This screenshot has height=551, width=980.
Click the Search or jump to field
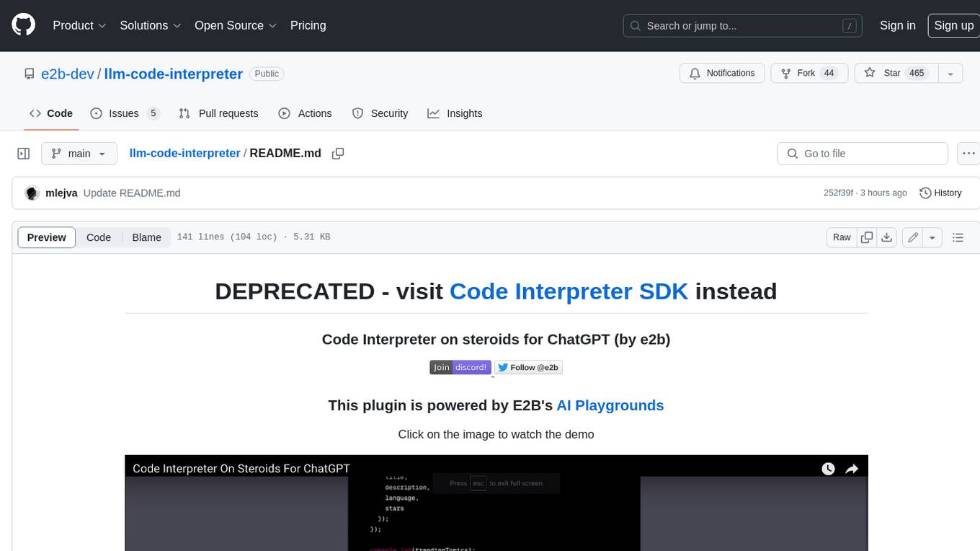pyautogui.click(x=742, y=26)
